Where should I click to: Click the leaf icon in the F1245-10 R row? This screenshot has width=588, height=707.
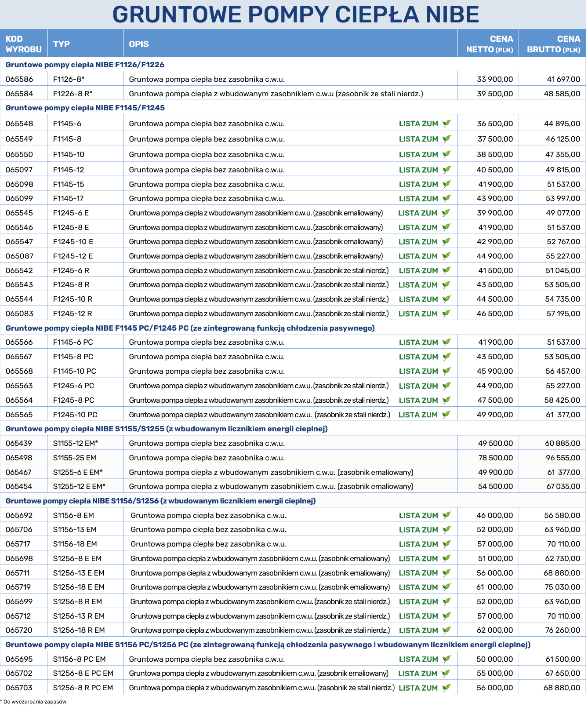[x=446, y=299]
